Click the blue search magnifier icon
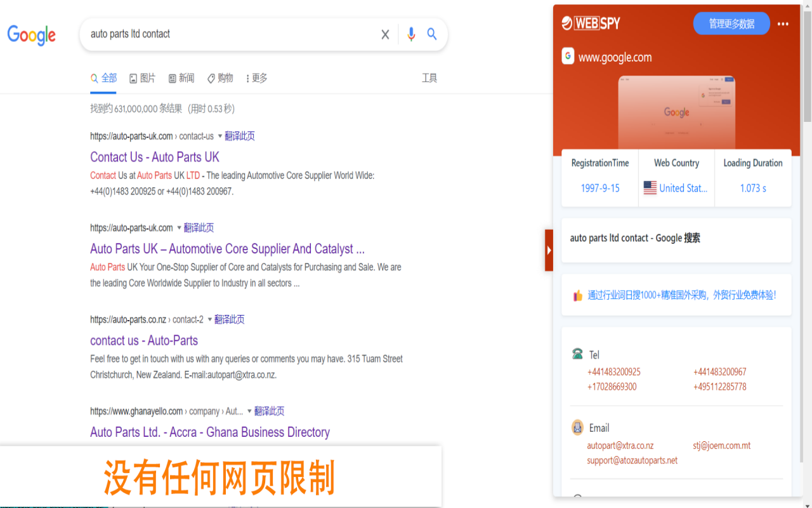Screen dimensions: 812x508 [432, 34]
